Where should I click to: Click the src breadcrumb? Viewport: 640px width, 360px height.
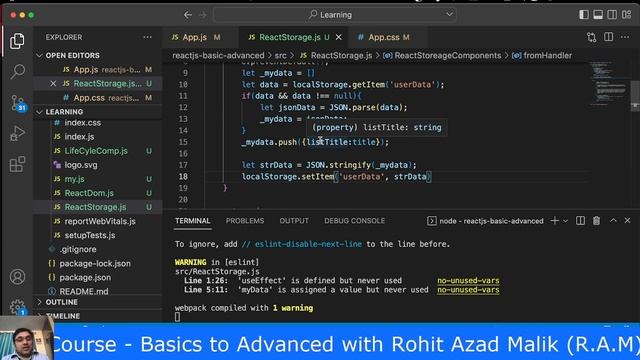pyautogui.click(x=280, y=56)
